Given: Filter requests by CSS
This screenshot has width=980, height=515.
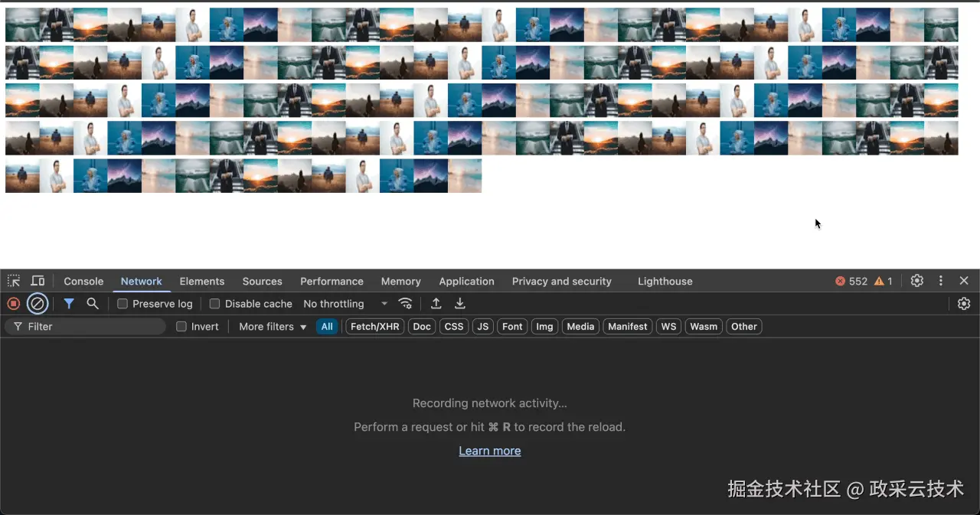Looking at the screenshot, I should pyautogui.click(x=454, y=327).
